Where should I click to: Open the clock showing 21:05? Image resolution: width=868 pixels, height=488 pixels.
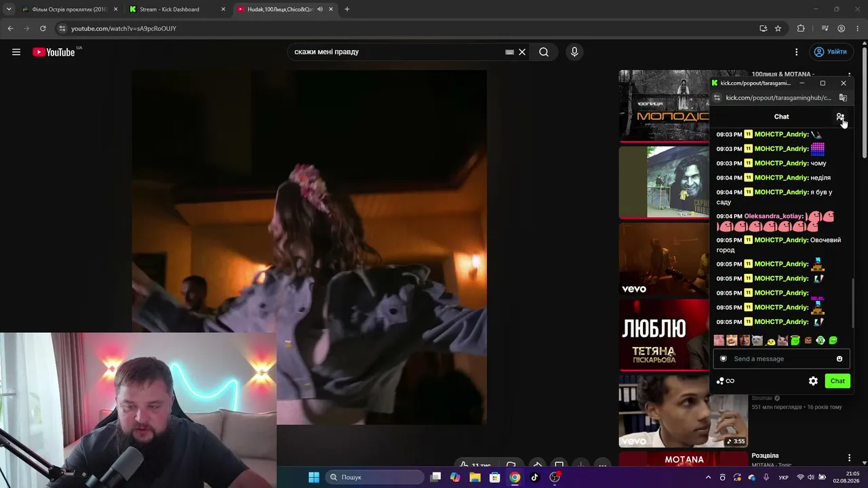click(x=846, y=477)
